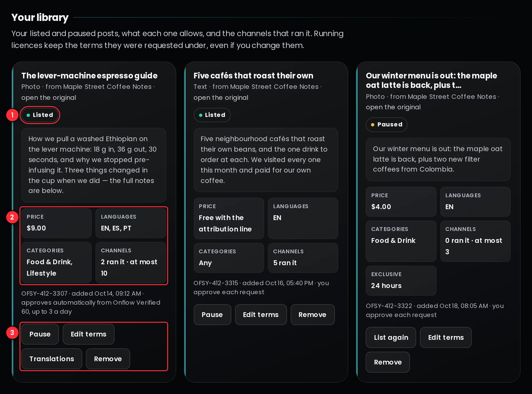Remove the lever-machine espresso guide
The width and height of the screenshot is (532, 394).
click(x=108, y=359)
